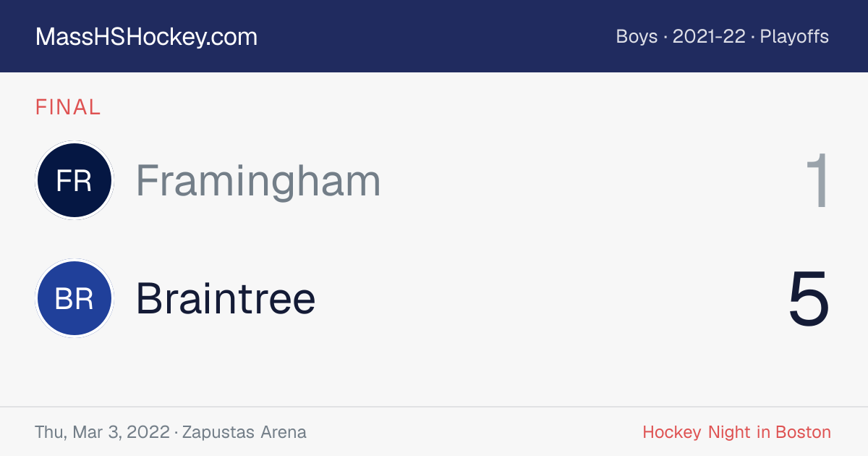This screenshot has width=868, height=456.
Task: Click the BR Braintree team logo
Action: (x=74, y=298)
